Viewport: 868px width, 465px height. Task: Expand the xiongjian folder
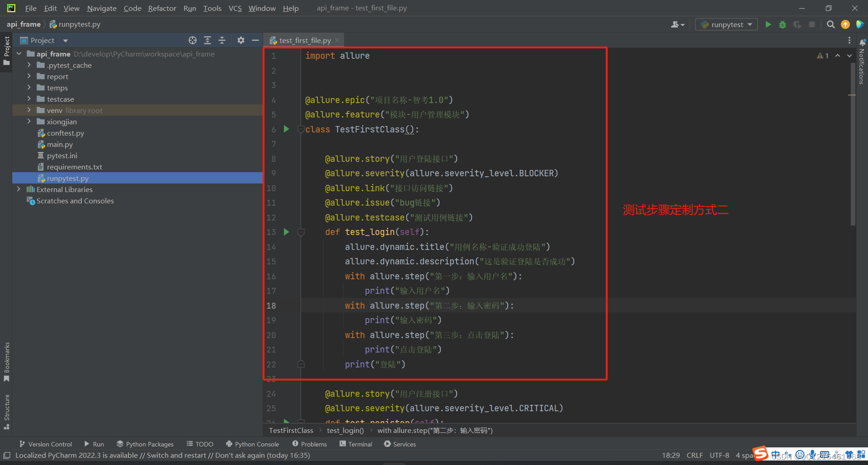click(29, 122)
